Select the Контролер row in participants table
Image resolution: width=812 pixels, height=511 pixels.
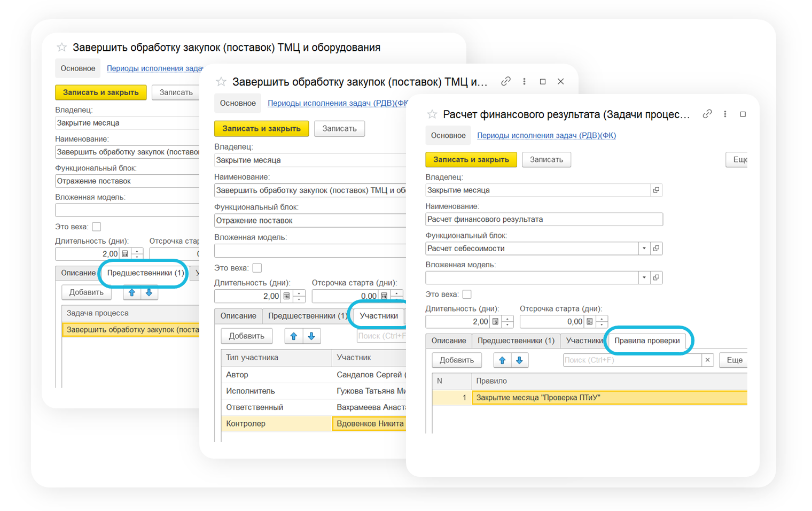(246, 424)
